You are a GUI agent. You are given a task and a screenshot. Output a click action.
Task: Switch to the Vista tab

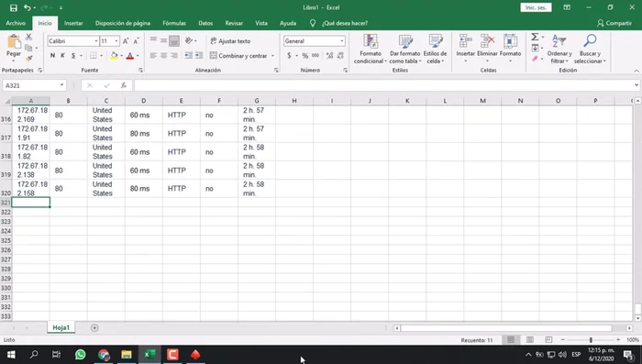tap(261, 23)
